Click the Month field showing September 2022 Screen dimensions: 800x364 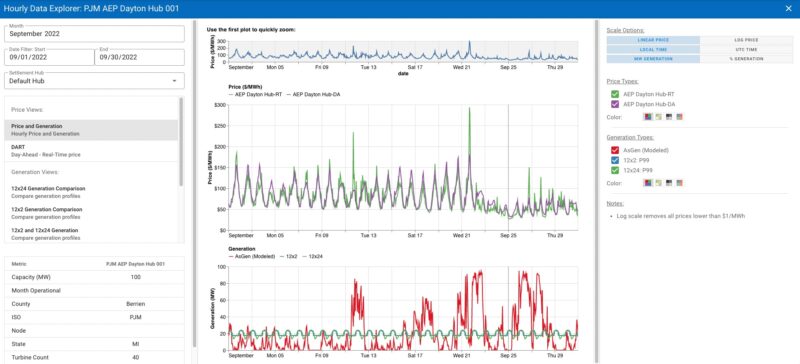[94, 34]
